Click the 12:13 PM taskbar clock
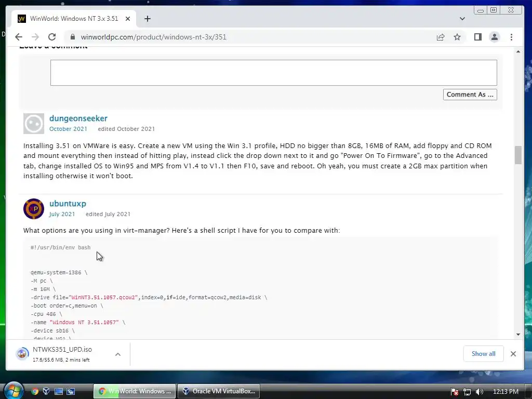 (505, 392)
